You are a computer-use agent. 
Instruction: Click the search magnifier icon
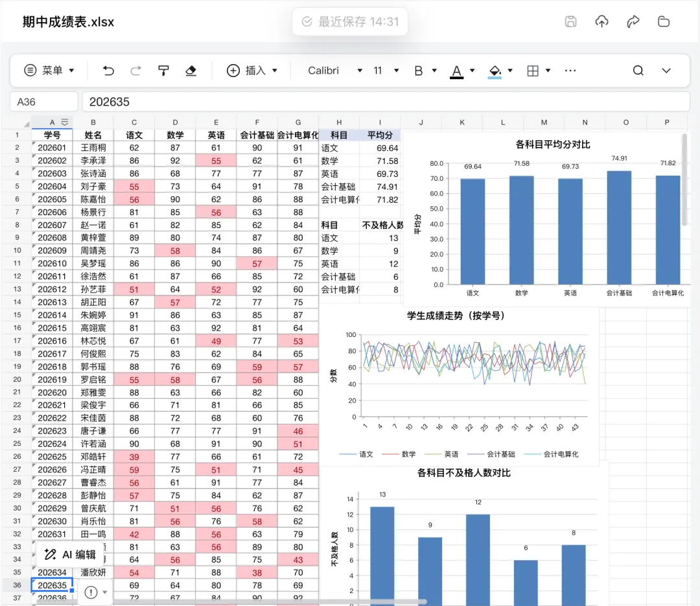tap(638, 71)
